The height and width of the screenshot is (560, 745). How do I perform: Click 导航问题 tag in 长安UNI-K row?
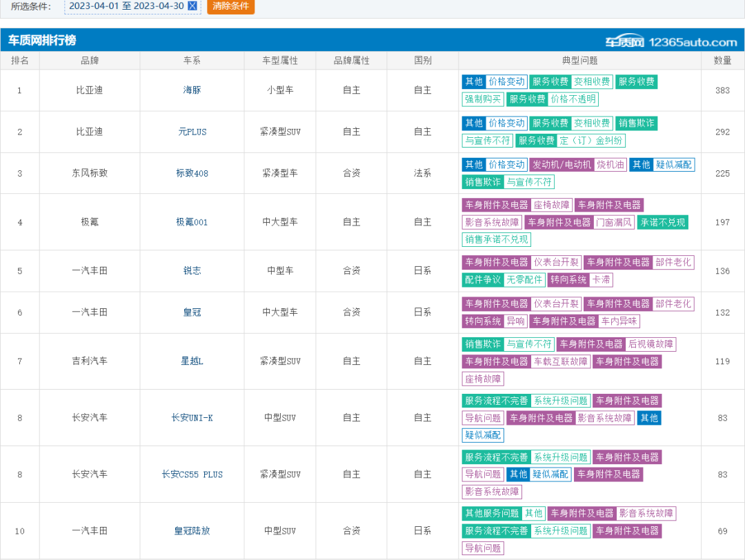(x=483, y=418)
